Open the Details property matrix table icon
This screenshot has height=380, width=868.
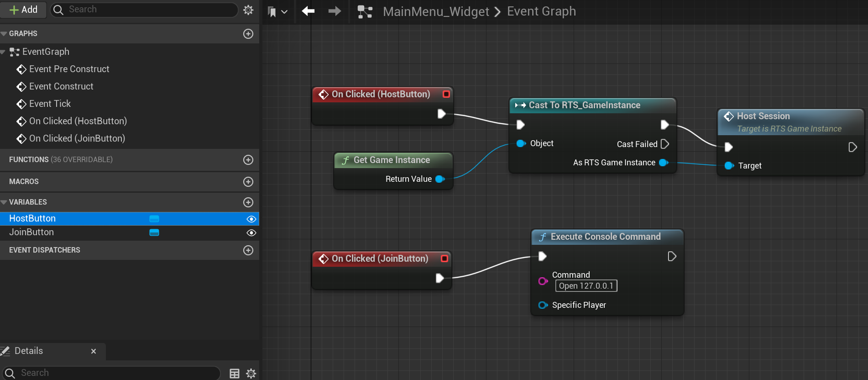click(235, 374)
